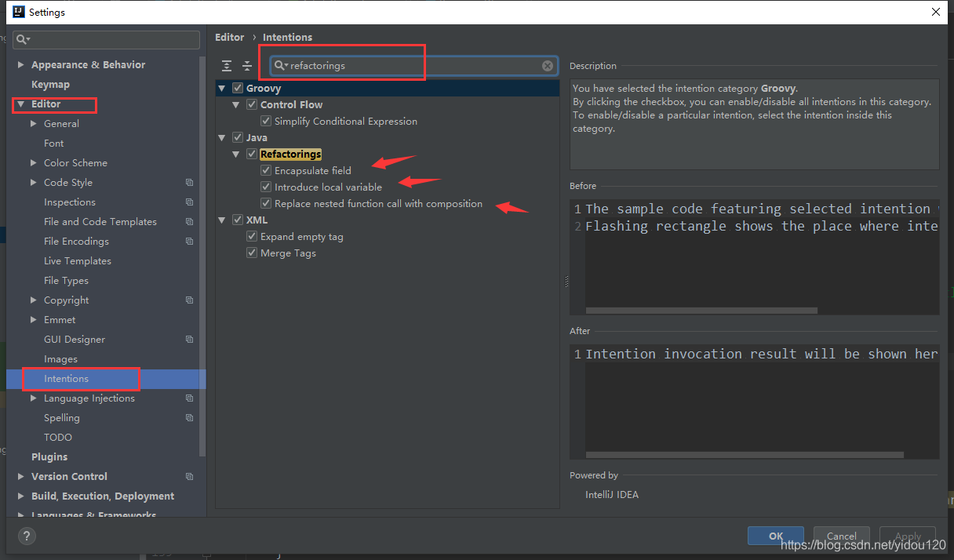Click the Collapse All icon in Intentions toolbar
This screenshot has width=954, height=560.
[x=247, y=66]
